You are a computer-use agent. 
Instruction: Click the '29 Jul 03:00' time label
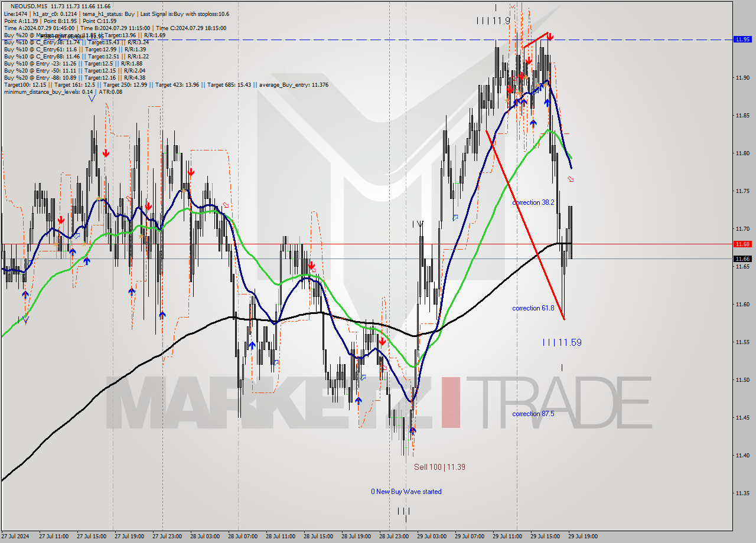(x=433, y=537)
